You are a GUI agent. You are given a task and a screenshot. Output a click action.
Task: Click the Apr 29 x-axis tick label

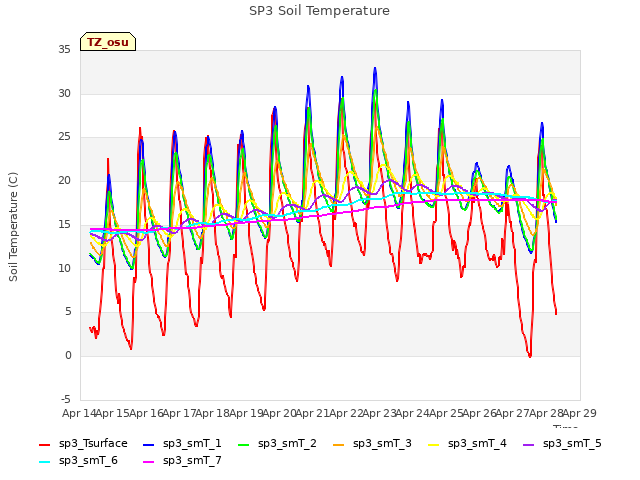click(x=580, y=413)
